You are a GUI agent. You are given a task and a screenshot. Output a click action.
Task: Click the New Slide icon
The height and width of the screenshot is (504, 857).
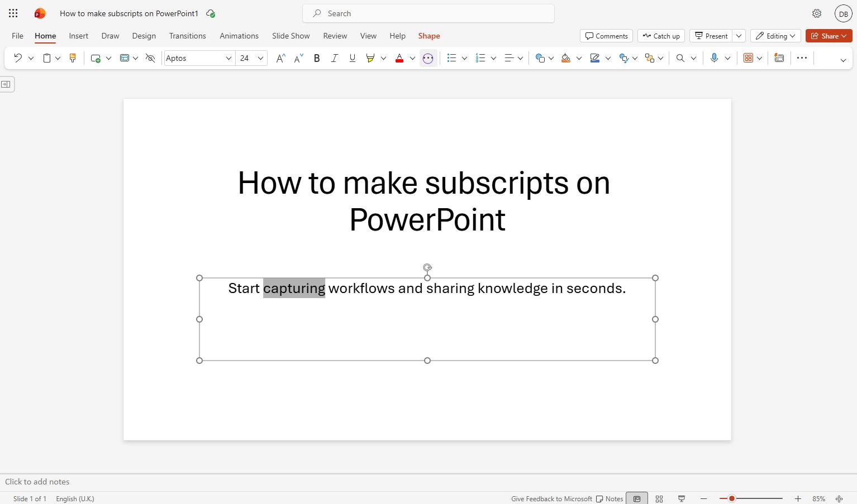(x=96, y=58)
